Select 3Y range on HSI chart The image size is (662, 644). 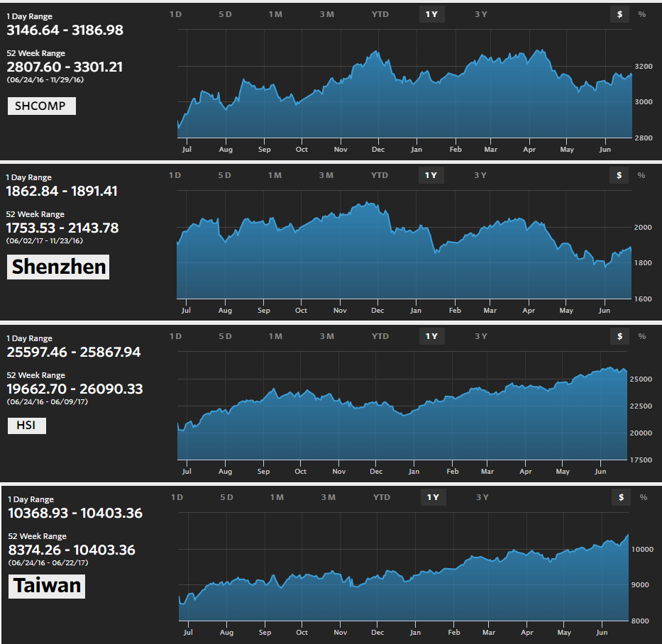481,336
